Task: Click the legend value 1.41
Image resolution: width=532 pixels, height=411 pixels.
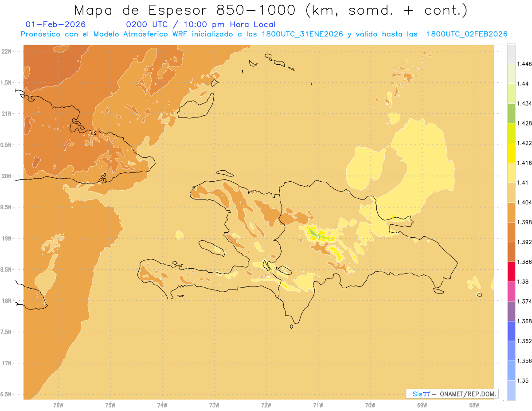Action: [522, 183]
